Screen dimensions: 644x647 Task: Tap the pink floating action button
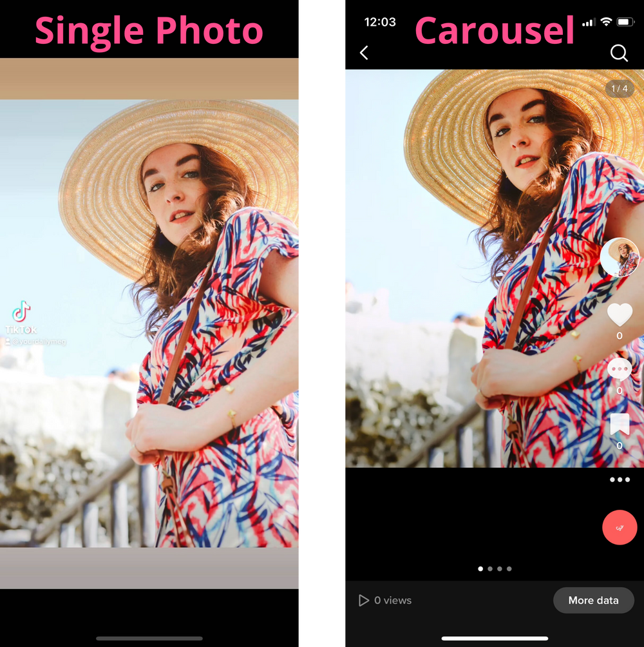[x=620, y=527]
